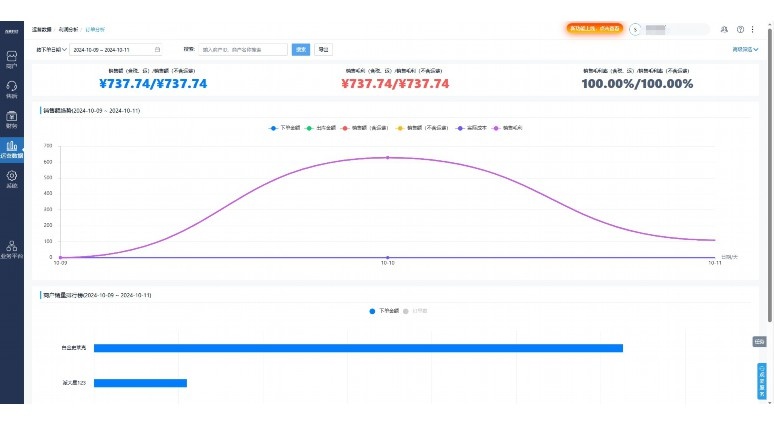This screenshot has width=774, height=425.
Task: Click the sales trend panel title (2024-10-09 ~ 2024-10-11)
Action: pos(91,111)
